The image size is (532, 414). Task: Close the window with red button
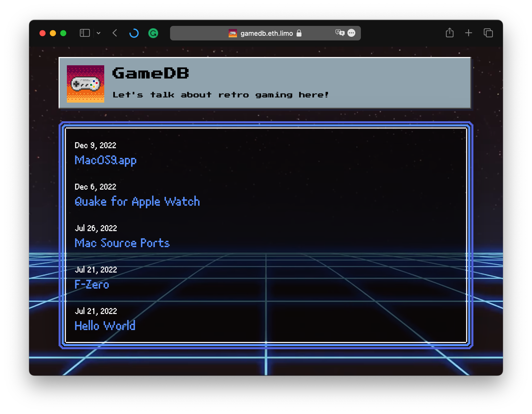pos(43,33)
